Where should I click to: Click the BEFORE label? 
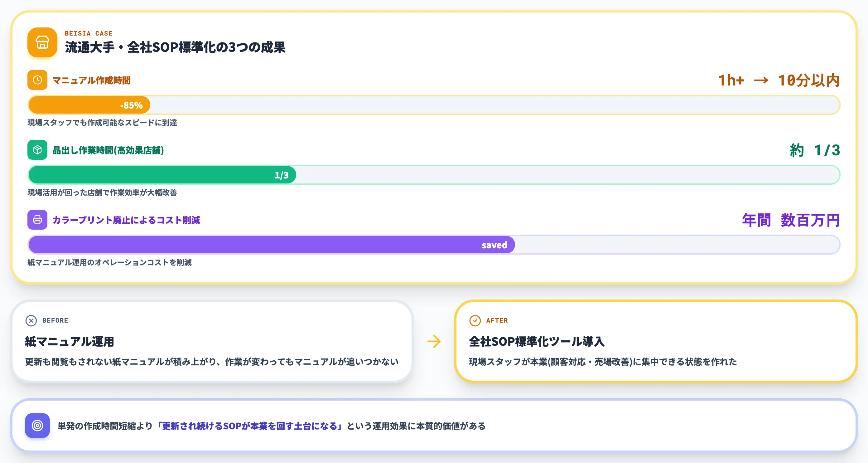[55, 320]
